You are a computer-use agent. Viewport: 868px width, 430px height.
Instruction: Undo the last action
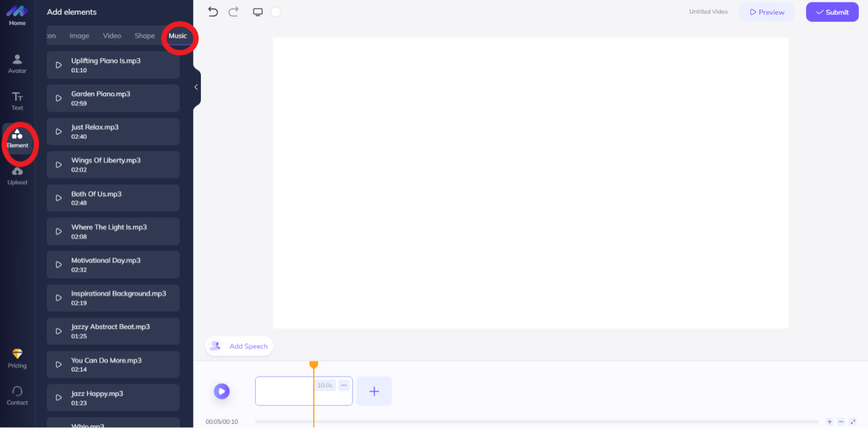212,12
